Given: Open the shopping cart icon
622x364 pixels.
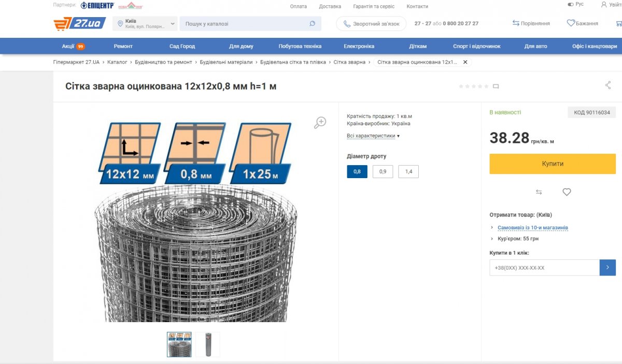Looking at the screenshot, I should pos(619,23).
